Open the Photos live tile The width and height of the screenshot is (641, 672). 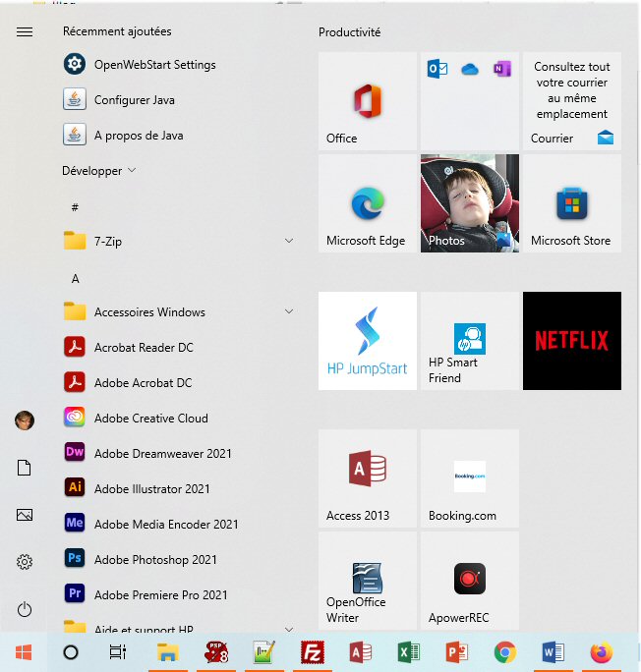pyautogui.click(x=469, y=203)
